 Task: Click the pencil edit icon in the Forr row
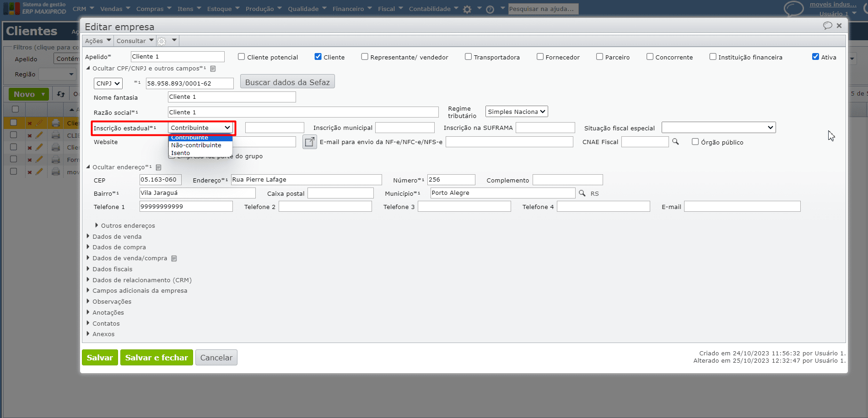(x=39, y=160)
